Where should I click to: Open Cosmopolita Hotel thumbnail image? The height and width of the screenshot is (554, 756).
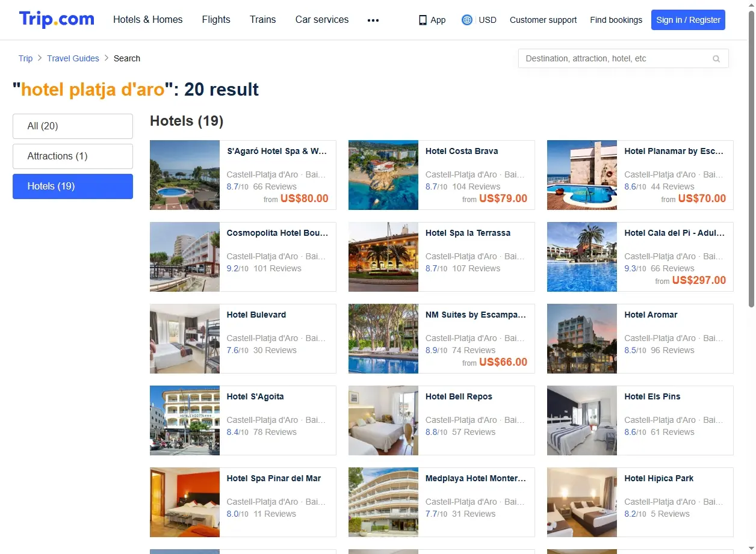click(x=185, y=257)
